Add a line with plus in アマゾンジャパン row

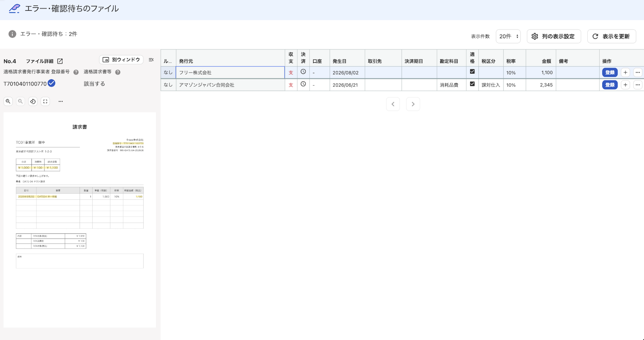625,85
